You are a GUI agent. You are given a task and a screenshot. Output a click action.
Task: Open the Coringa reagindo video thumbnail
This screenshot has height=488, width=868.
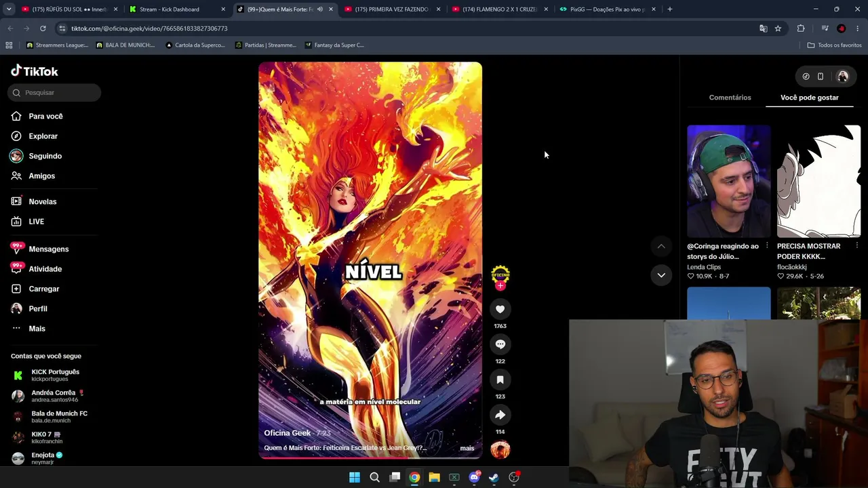click(x=729, y=181)
